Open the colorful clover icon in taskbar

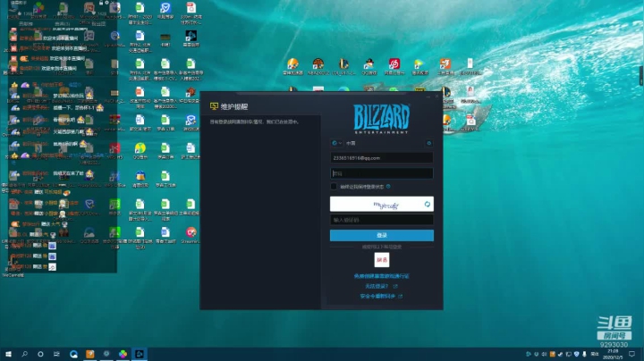pos(123,354)
